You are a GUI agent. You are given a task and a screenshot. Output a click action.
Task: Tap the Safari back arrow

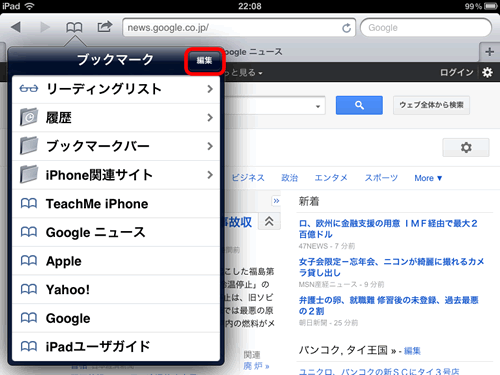click(x=16, y=27)
